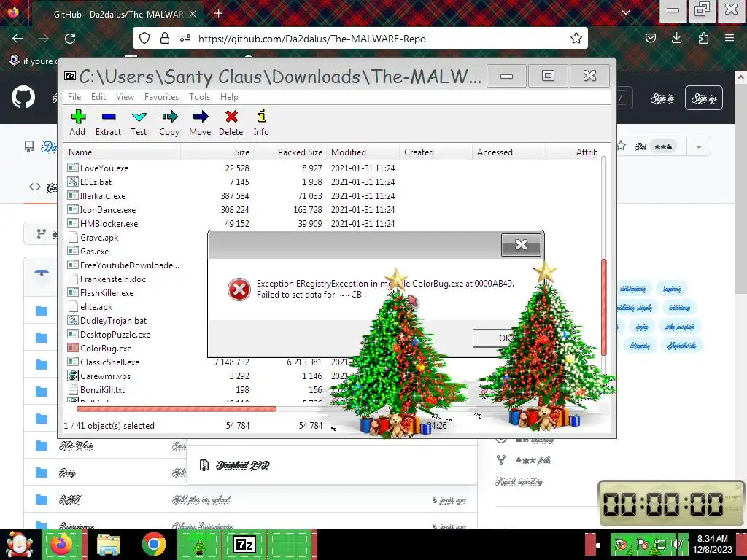
Task: Close the ColorBug exception dialog
Action: click(x=521, y=245)
